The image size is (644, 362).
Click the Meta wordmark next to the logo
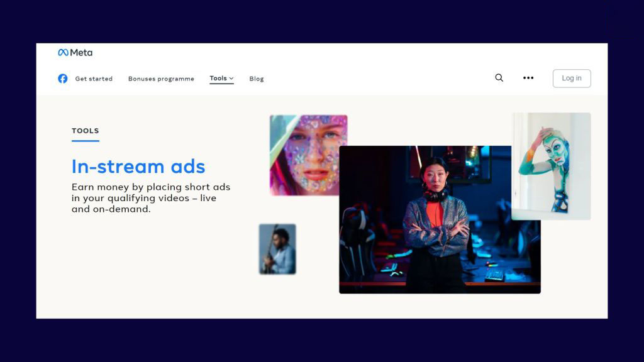[82, 53]
